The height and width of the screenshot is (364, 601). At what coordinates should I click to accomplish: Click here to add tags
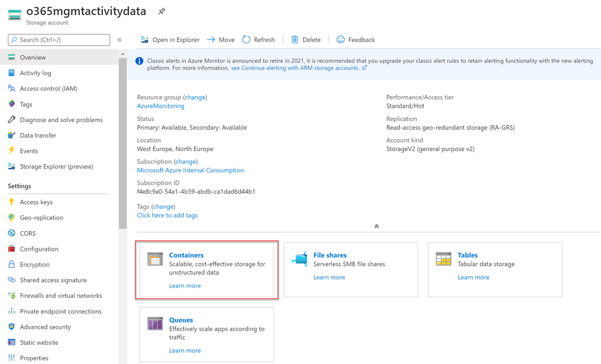(167, 215)
